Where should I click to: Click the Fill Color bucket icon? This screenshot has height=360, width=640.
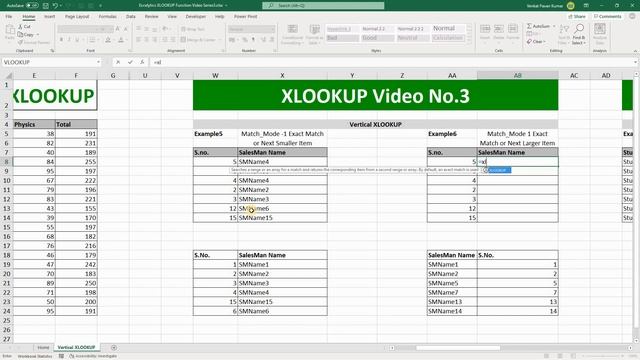(108, 40)
